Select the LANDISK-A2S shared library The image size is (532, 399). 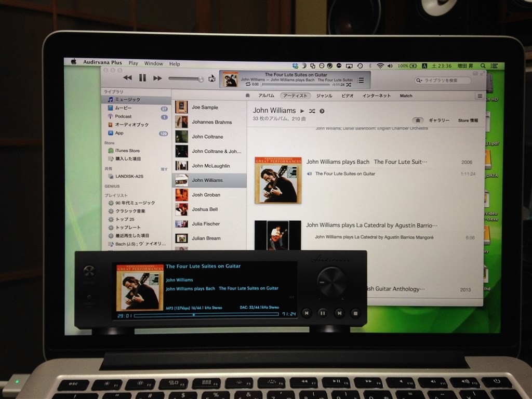tap(137, 177)
